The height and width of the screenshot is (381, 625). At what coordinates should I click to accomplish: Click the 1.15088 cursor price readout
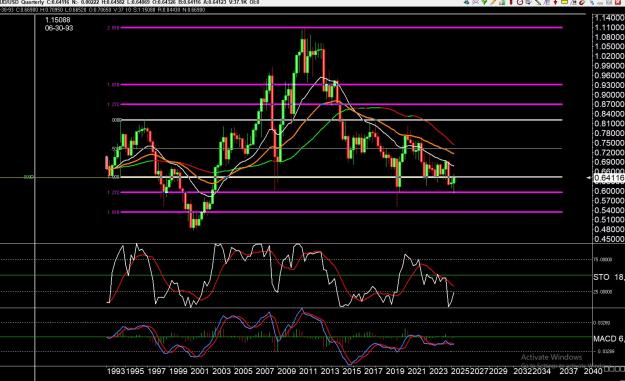coord(58,20)
